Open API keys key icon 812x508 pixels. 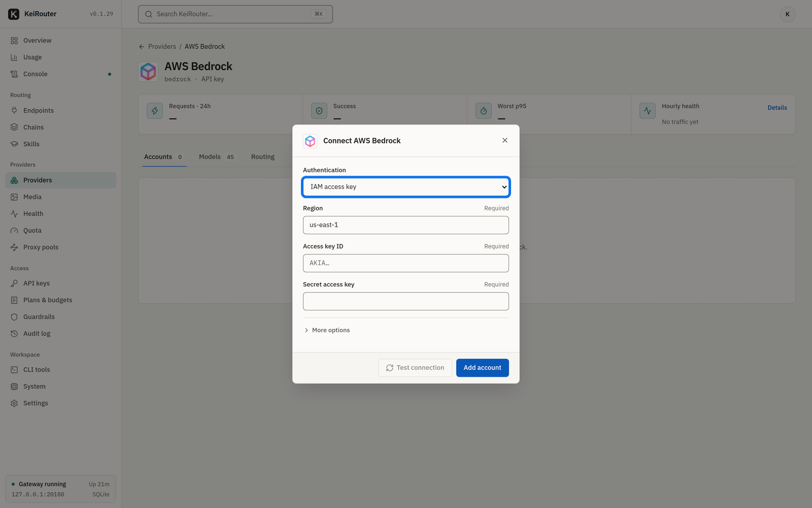click(x=14, y=283)
